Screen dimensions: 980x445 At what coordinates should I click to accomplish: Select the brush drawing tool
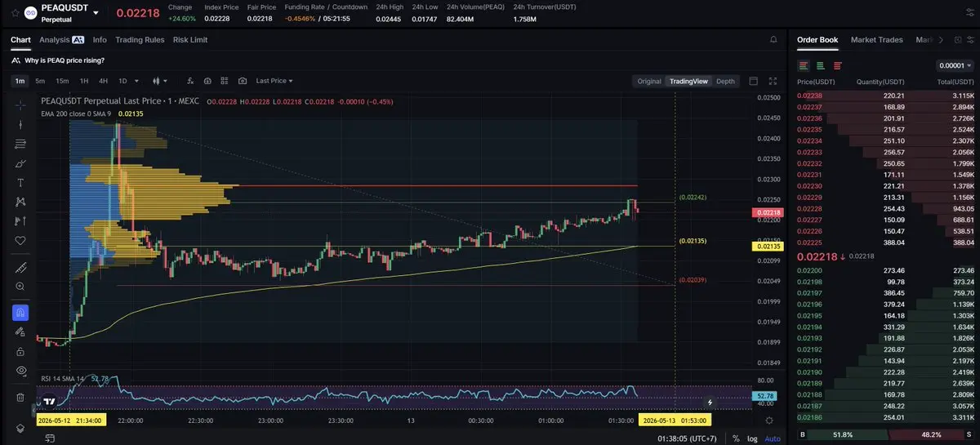[20, 163]
